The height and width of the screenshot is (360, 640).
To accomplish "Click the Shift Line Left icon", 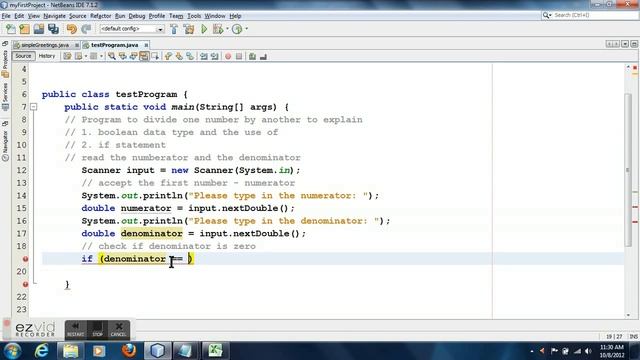I will pyautogui.click(x=204, y=56).
